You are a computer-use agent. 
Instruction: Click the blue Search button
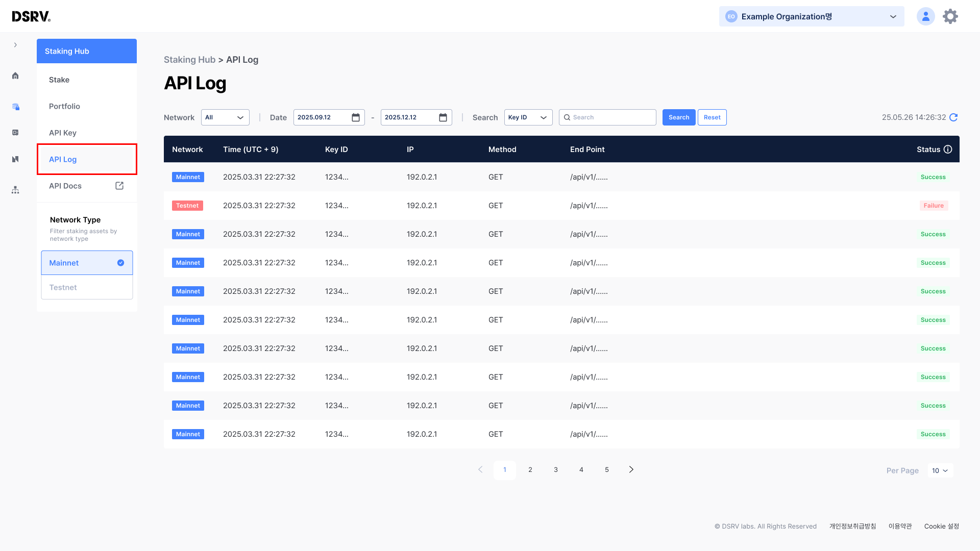tap(678, 117)
